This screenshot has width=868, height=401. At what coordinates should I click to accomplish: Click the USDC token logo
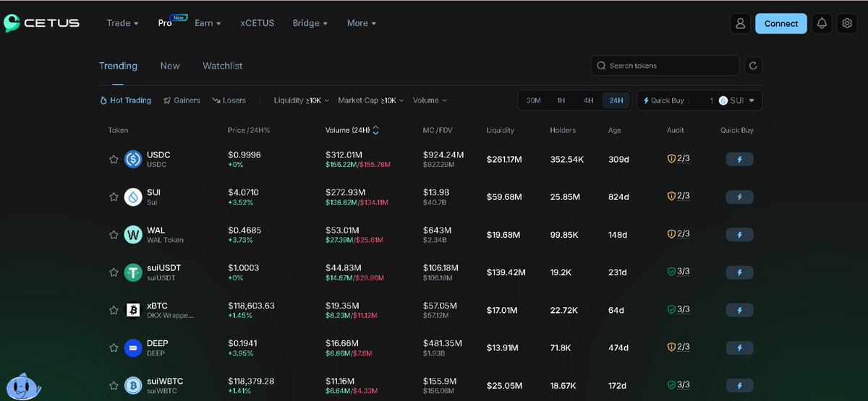133,159
